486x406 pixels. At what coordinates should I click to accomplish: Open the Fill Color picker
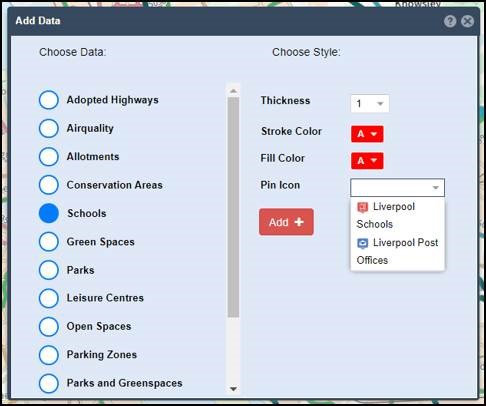click(367, 161)
